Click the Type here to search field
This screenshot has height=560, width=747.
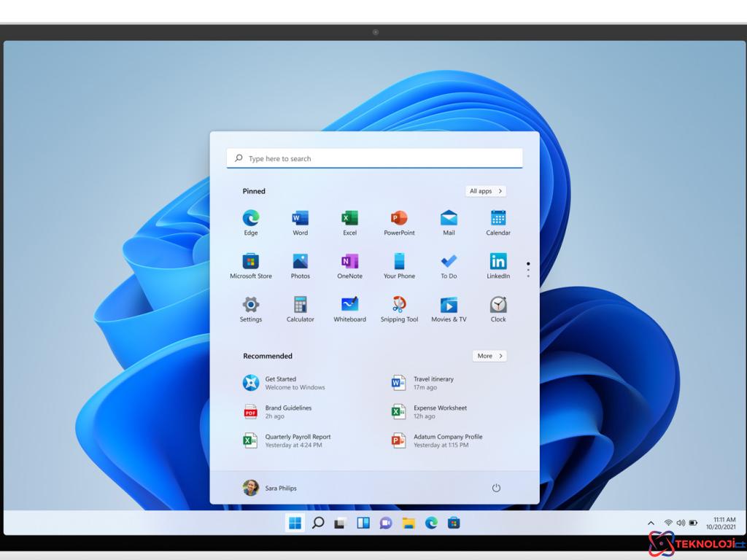(374, 157)
